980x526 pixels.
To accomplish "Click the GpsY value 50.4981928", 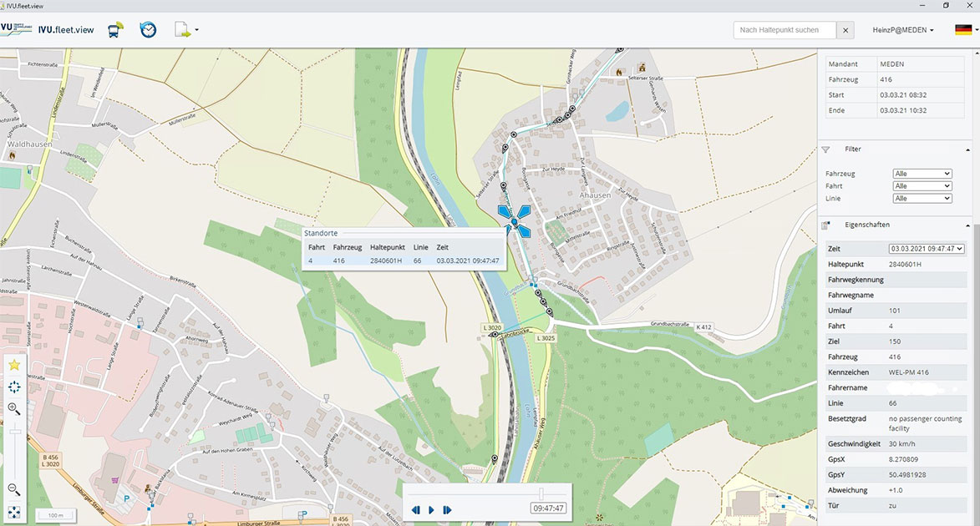I will (906, 475).
